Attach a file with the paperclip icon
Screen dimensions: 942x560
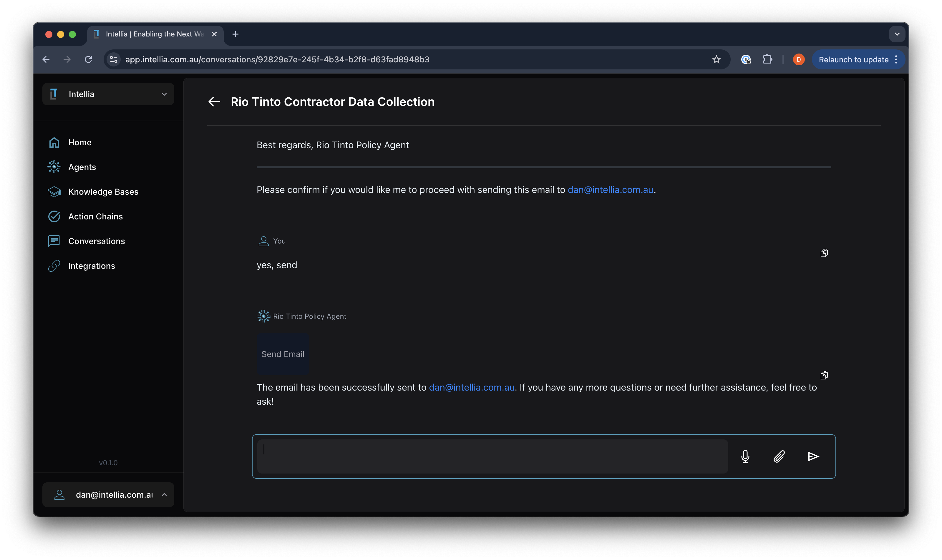(779, 456)
